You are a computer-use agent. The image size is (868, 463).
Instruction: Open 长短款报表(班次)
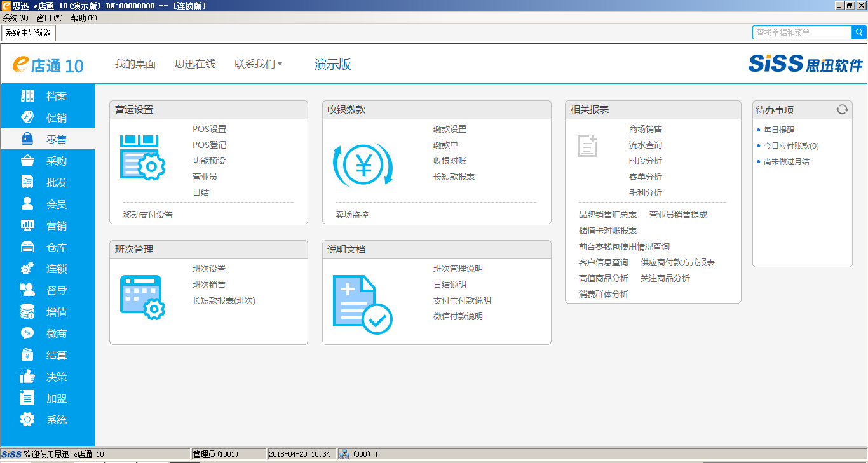[224, 300]
